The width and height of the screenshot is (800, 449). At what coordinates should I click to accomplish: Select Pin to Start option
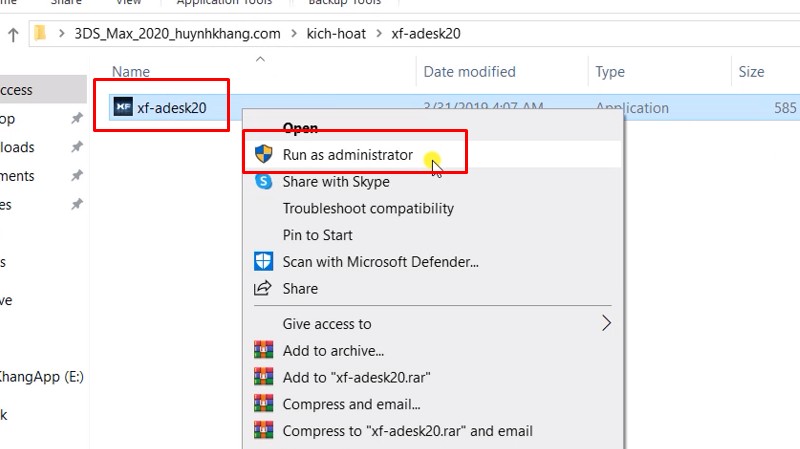click(x=317, y=235)
